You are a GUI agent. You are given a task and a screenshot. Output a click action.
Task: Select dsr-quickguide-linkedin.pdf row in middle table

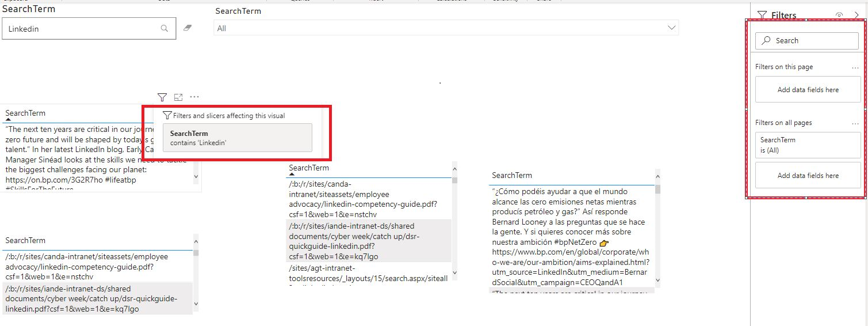368,241
